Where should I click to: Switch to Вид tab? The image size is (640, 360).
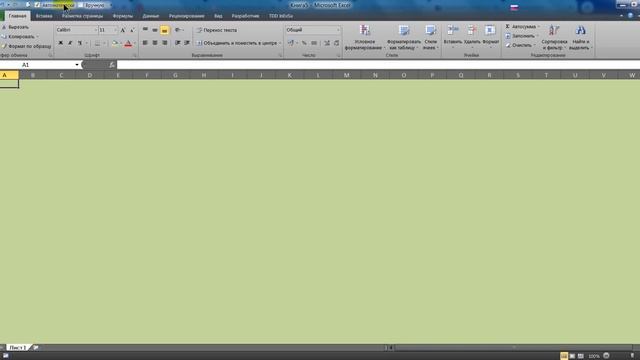pyautogui.click(x=218, y=16)
